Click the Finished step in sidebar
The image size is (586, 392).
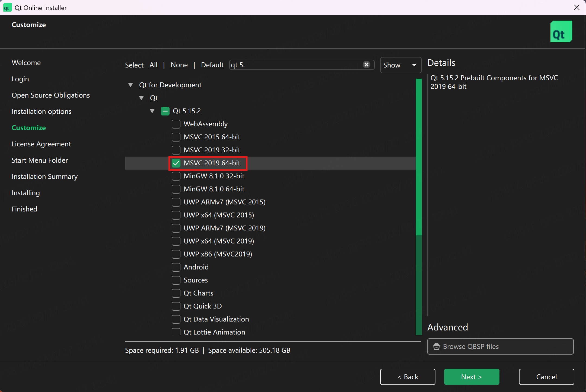click(24, 209)
